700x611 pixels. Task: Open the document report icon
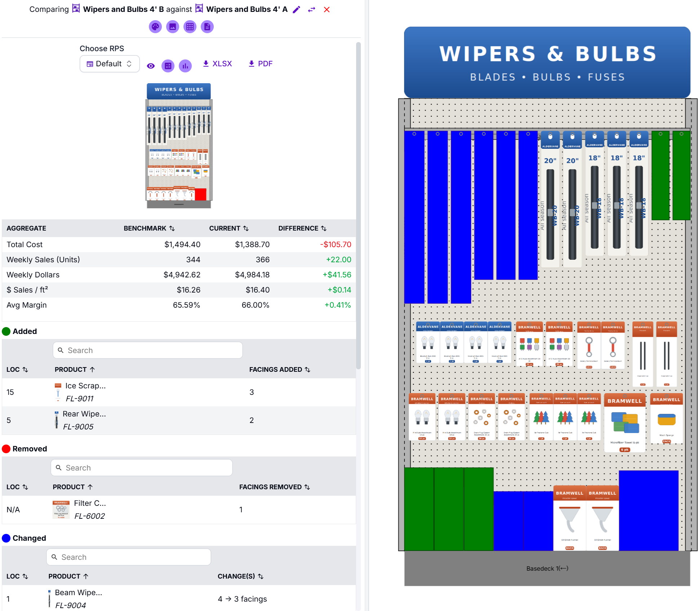tap(207, 27)
